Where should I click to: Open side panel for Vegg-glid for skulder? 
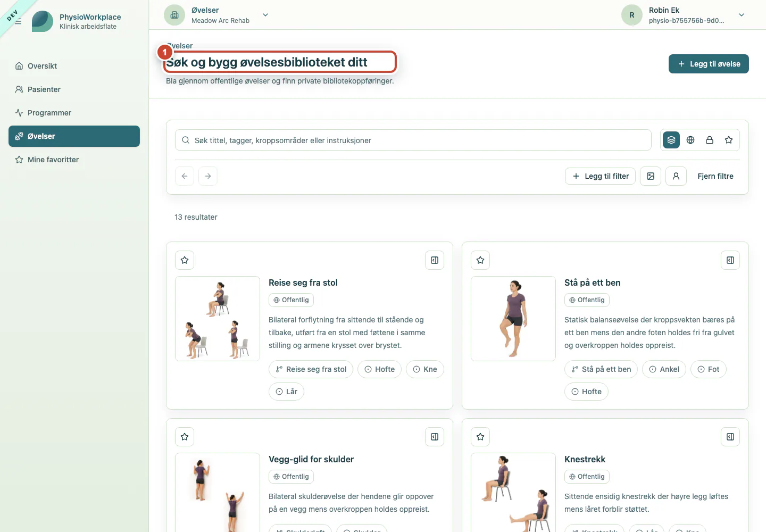pos(435,437)
